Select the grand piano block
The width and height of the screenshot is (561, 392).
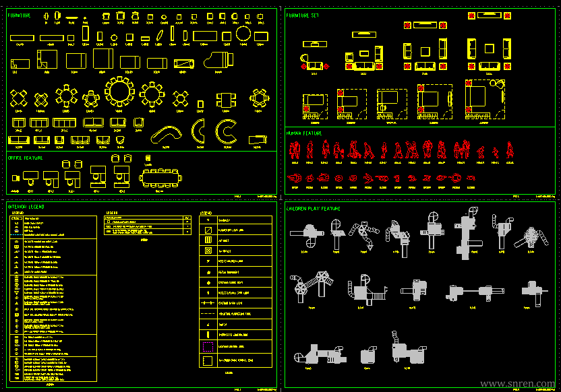218,60
